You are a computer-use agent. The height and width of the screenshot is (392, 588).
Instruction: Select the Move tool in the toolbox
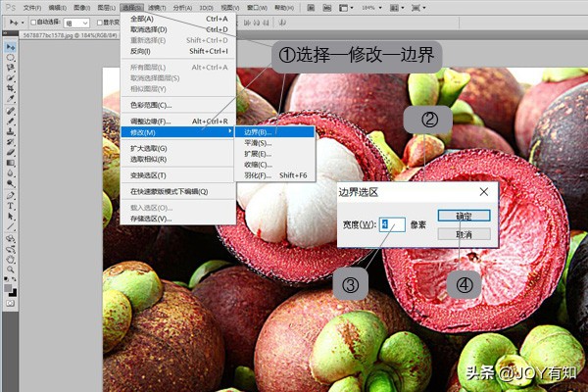click(10, 47)
